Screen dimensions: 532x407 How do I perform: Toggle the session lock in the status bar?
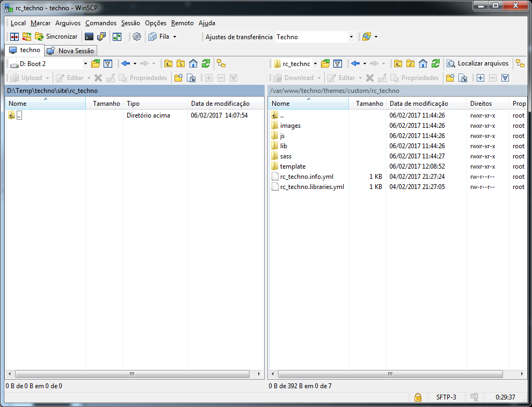pyautogui.click(x=418, y=397)
